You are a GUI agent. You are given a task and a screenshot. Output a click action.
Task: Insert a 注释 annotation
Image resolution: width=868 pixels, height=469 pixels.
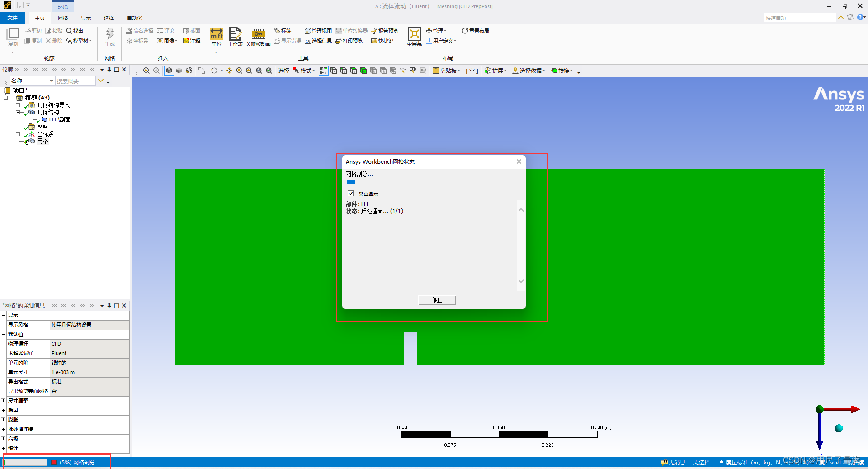[192, 41]
